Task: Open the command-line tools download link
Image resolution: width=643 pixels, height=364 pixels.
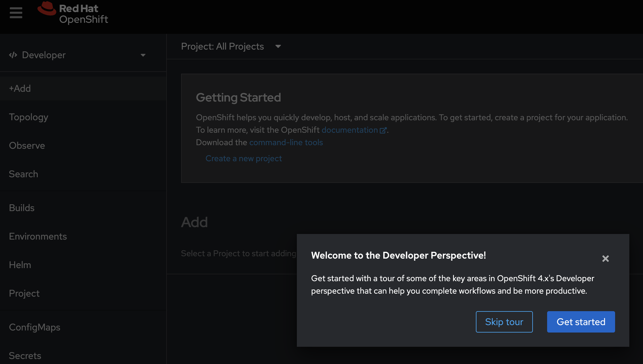Action: tap(286, 142)
